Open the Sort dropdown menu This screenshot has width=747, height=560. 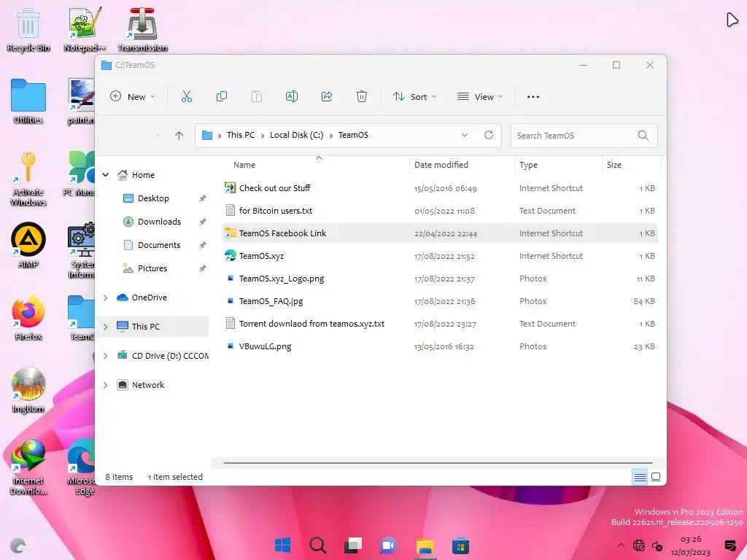tap(414, 97)
